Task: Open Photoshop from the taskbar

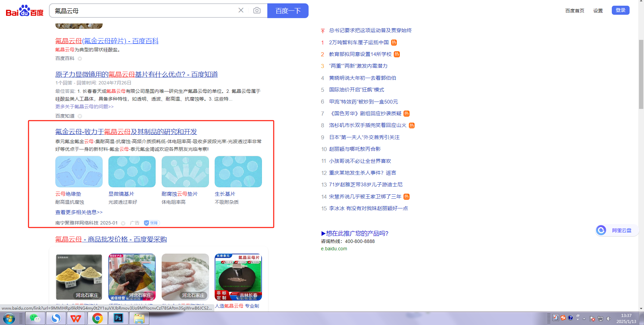Action: (x=118, y=318)
